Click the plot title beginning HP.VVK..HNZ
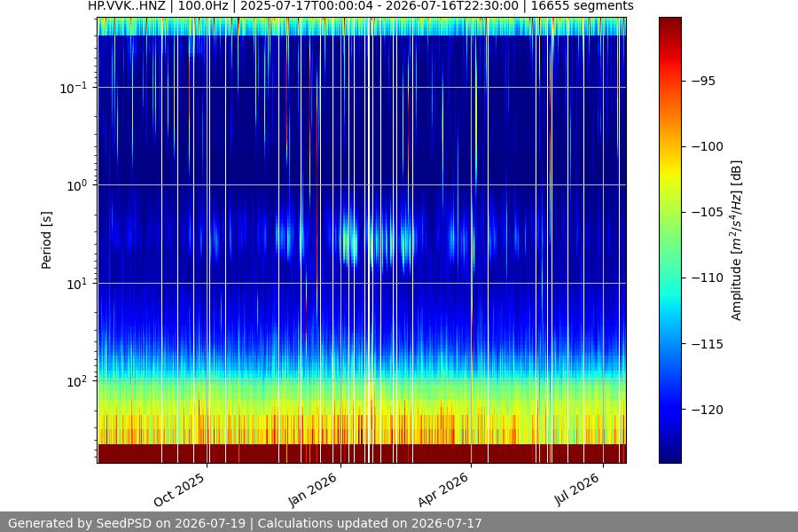The width and height of the screenshot is (798, 532). coord(361,6)
